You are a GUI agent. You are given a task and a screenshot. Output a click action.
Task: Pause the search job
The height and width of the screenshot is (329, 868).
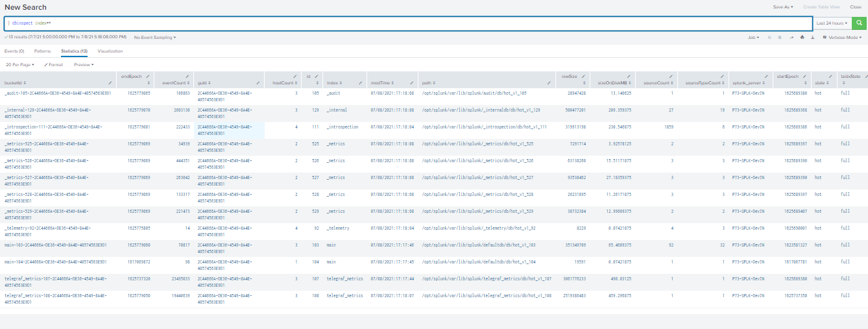(770, 38)
